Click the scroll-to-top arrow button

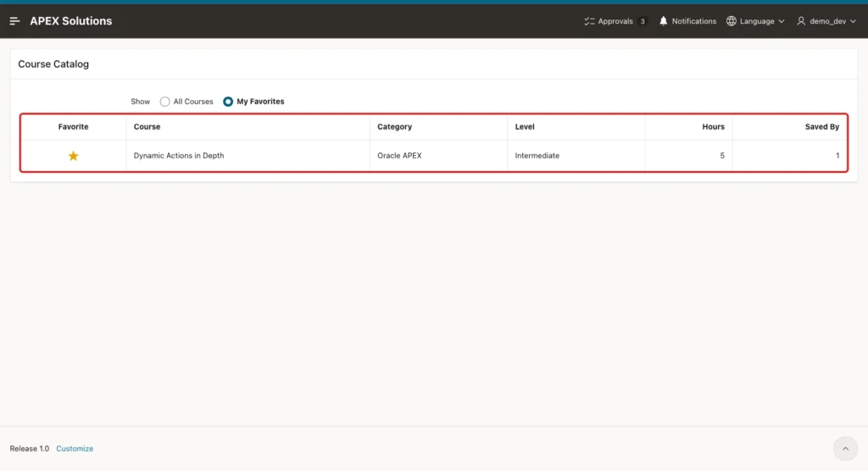pyautogui.click(x=845, y=449)
